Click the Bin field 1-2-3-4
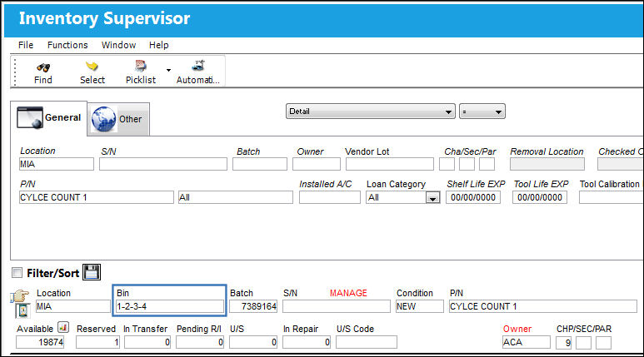The width and height of the screenshot is (644, 357). [170, 306]
